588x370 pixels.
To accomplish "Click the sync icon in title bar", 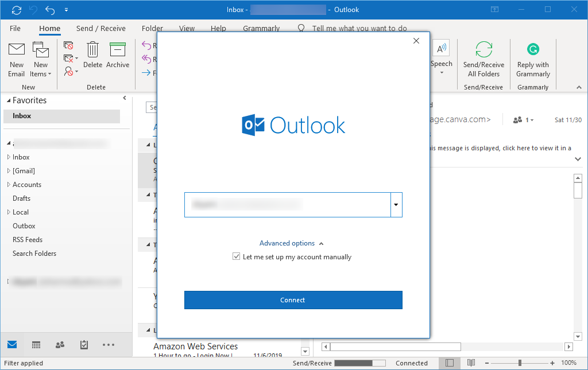I will [x=17, y=10].
